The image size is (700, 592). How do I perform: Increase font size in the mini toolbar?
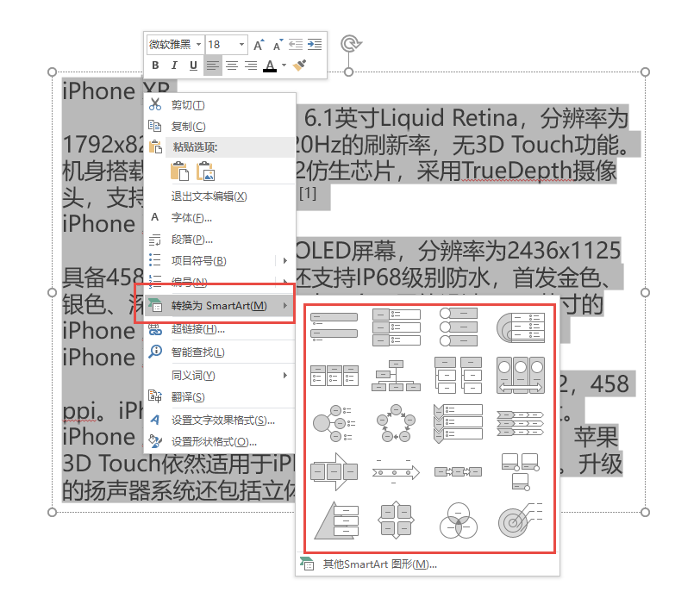pos(258,45)
